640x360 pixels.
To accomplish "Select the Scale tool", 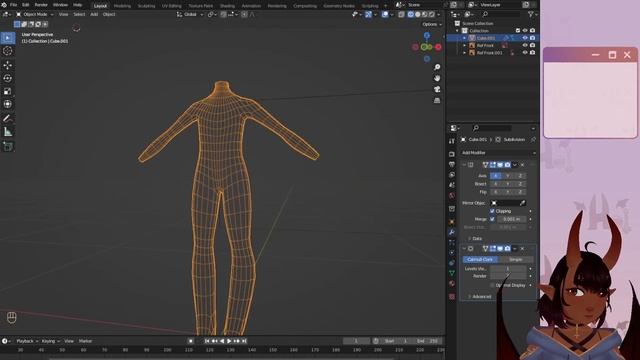I will (8, 91).
